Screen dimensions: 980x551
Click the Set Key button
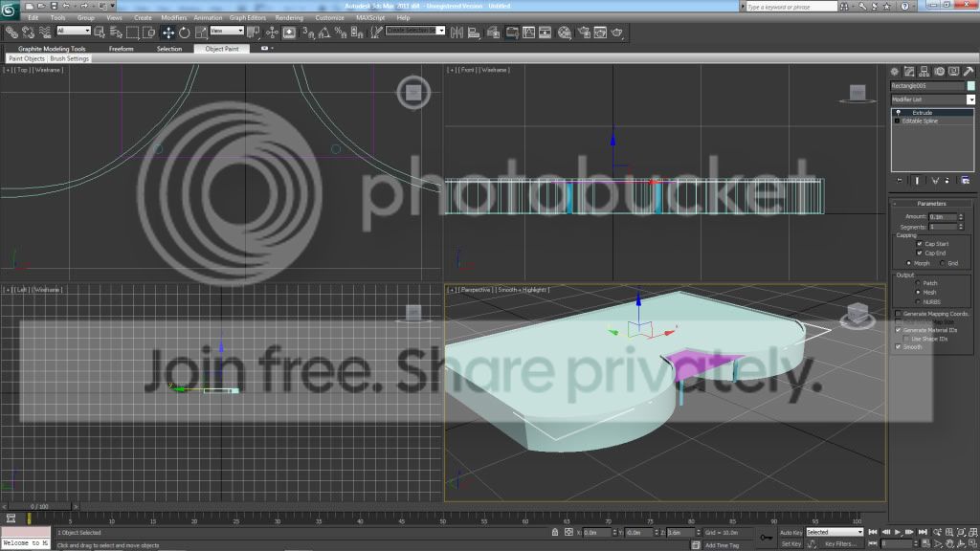click(x=791, y=544)
